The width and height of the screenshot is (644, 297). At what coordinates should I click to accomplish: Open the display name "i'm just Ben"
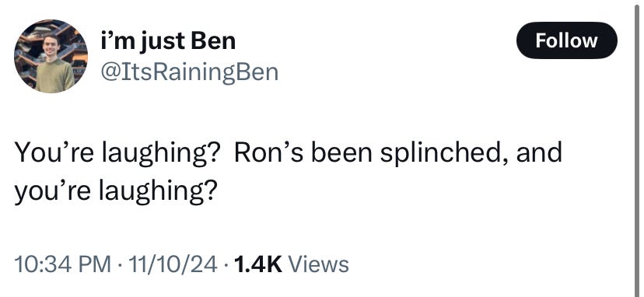click(168, 41)
